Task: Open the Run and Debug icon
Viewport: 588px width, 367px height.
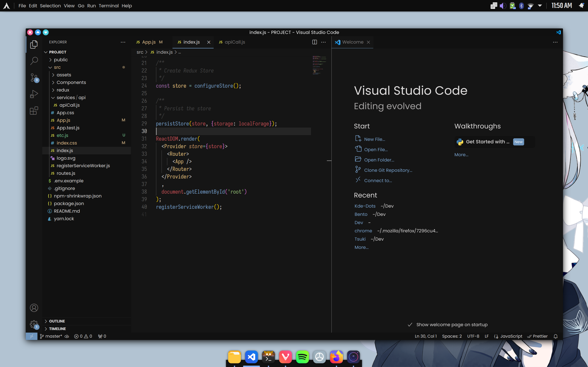Action: (34, 94)
